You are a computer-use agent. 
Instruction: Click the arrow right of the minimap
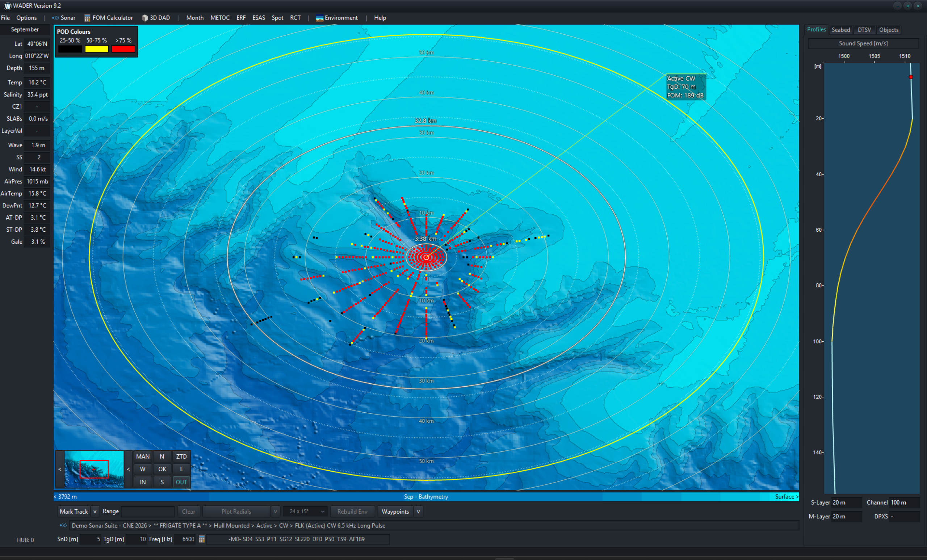pos(128,469)
